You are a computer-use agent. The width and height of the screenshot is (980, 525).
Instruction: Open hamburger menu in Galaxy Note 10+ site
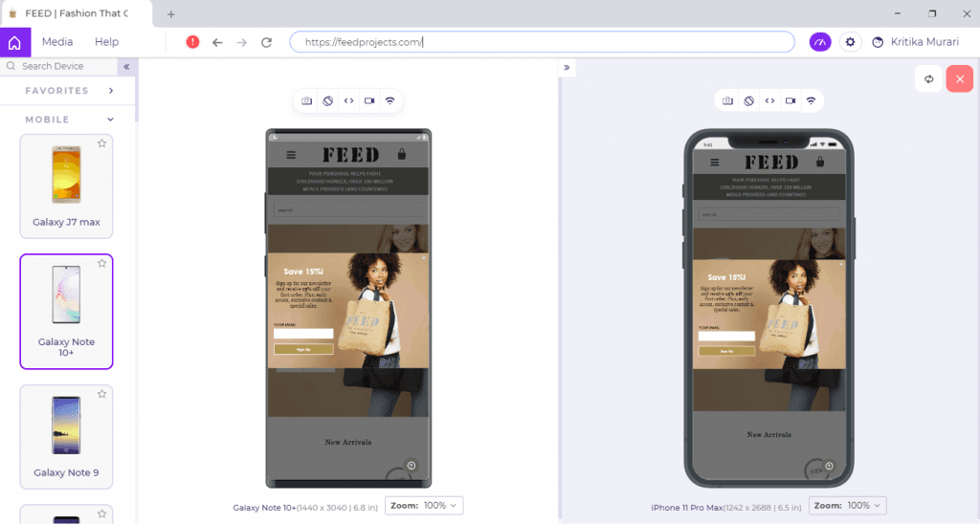click(291, 155)
